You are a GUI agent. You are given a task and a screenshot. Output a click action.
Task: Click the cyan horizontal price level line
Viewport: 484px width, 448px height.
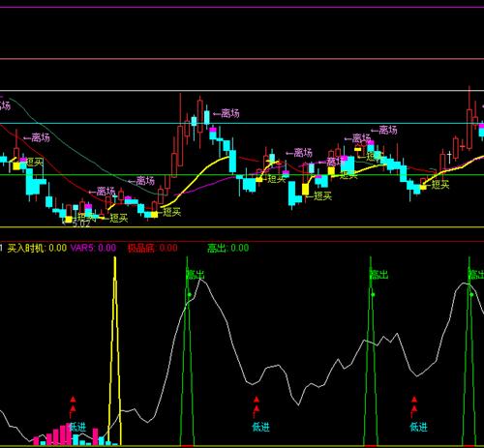click(242, 123)
